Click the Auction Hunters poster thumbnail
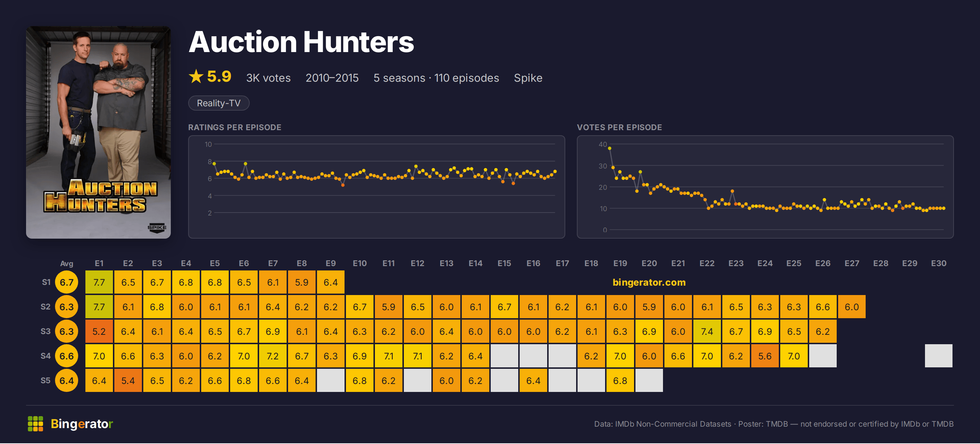The height and width of the screenshot is (444, 980). 98,132
